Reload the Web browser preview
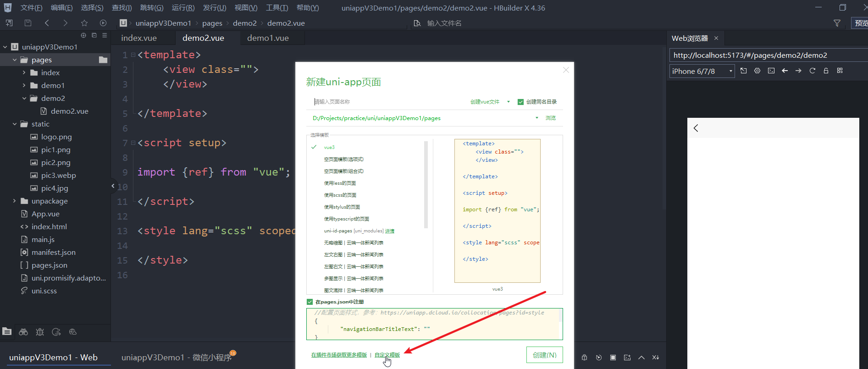The image size is (868, 369). pyautogui.click(x=813, y=71)
